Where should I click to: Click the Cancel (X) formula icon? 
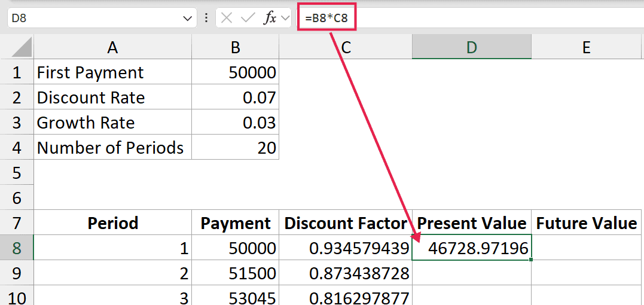pos(226,18)
